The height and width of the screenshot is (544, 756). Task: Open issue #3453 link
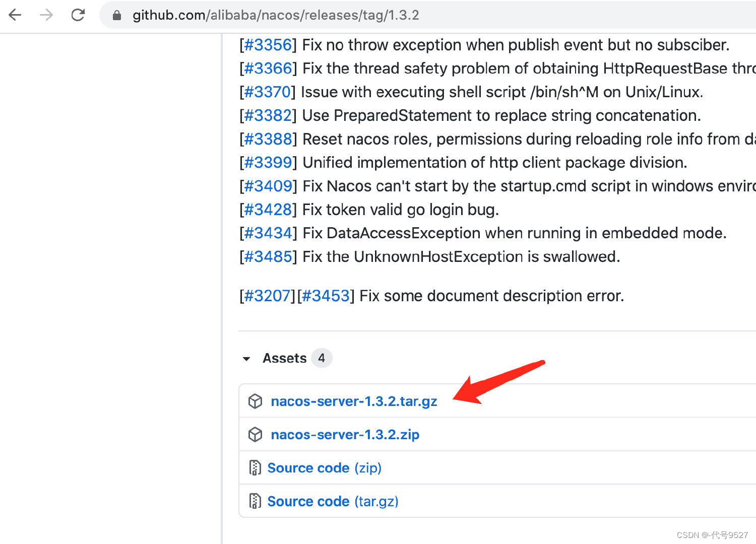pos(326,296)
